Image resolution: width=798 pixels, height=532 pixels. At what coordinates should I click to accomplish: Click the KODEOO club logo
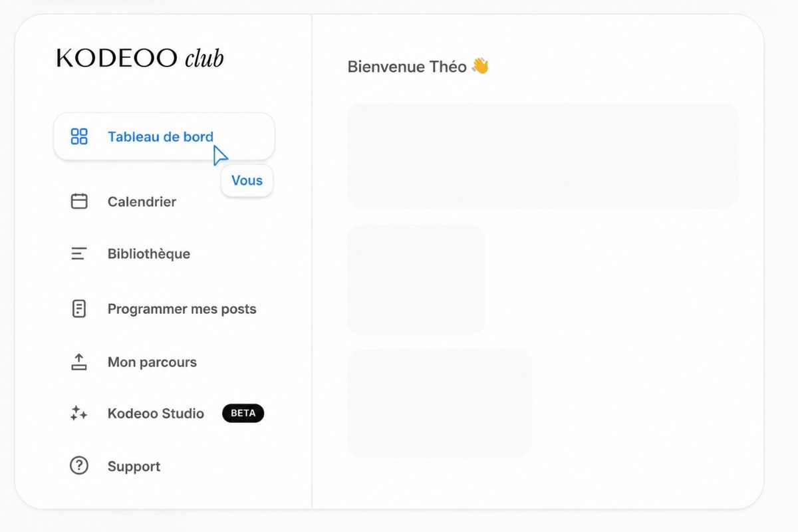coord(140,59)
